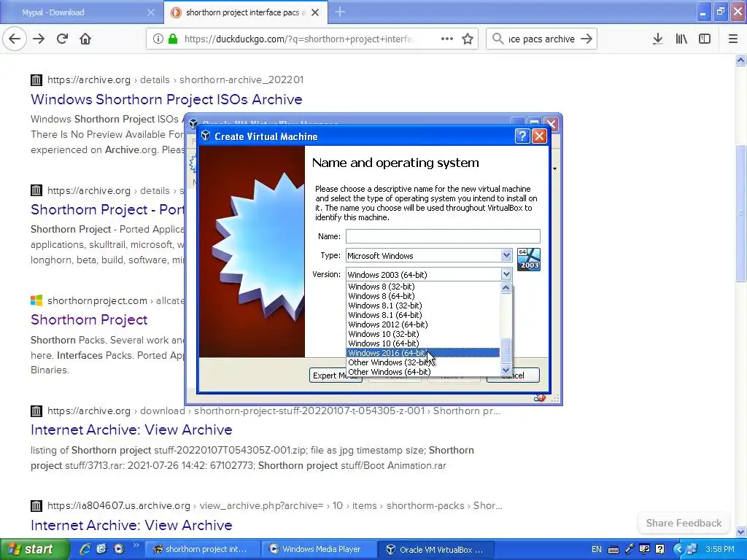Click the help question mark in dialog title
Viewport: 747px width, 560px height.
tap(522, 136)
